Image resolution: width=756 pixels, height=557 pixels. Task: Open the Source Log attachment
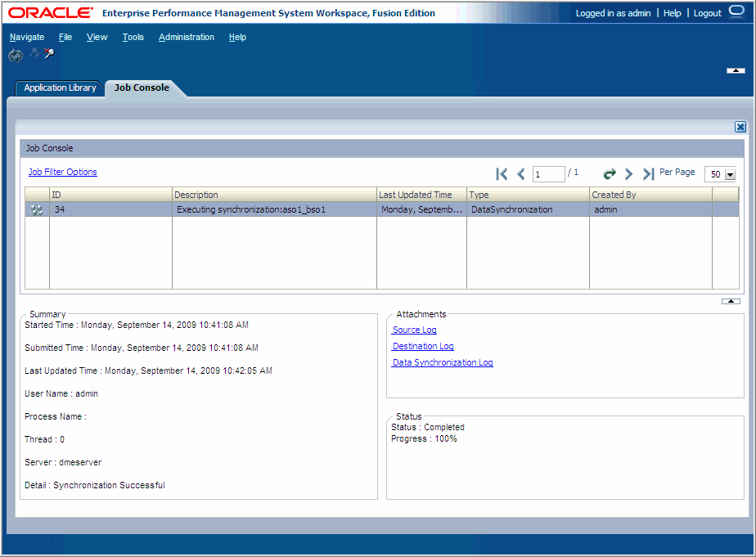(413, 330)
